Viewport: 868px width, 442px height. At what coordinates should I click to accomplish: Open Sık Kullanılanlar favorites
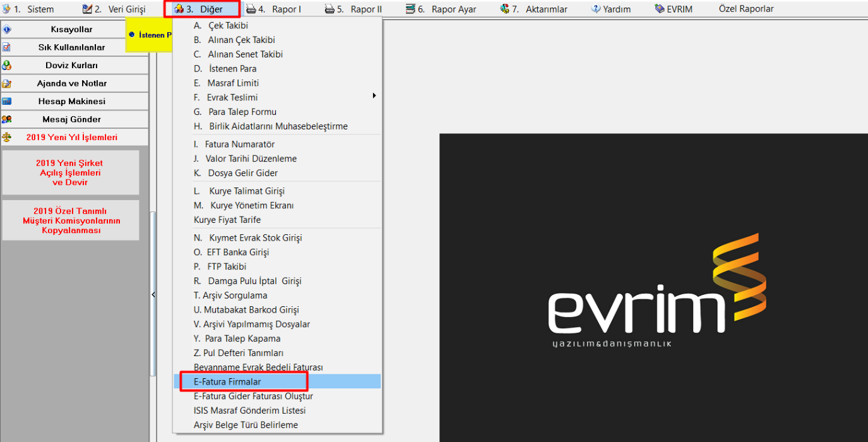(74, 47)
